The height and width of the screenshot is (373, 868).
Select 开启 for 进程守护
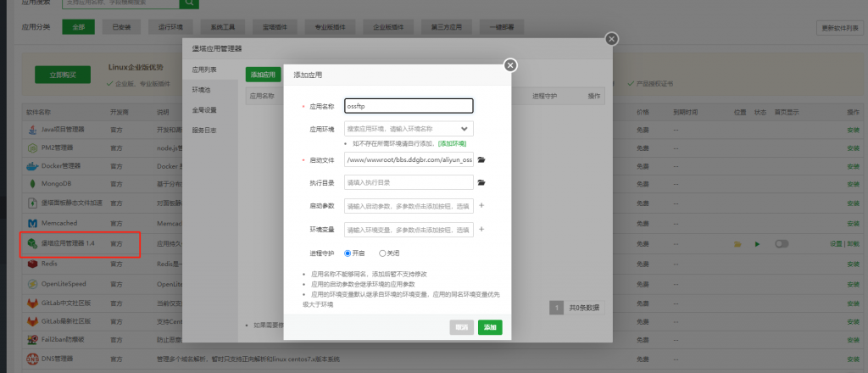(x=348, y=253)
